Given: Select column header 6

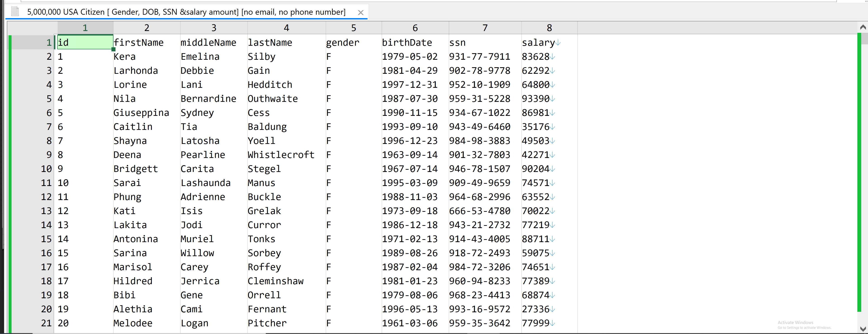Looking at the screenshot, I should [x=415, y=28].
